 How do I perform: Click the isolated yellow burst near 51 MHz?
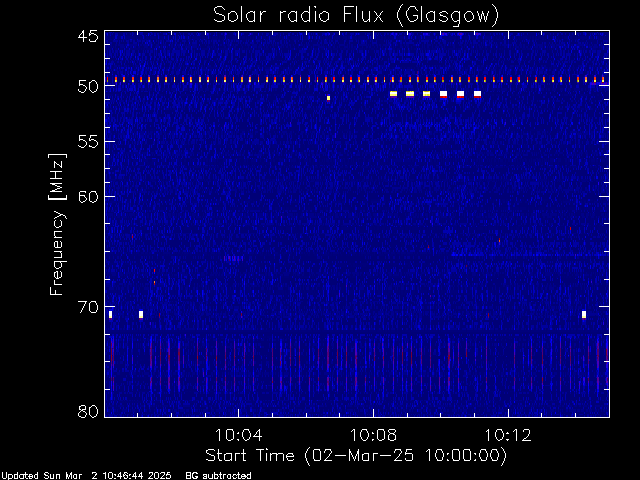pos(328,98)
